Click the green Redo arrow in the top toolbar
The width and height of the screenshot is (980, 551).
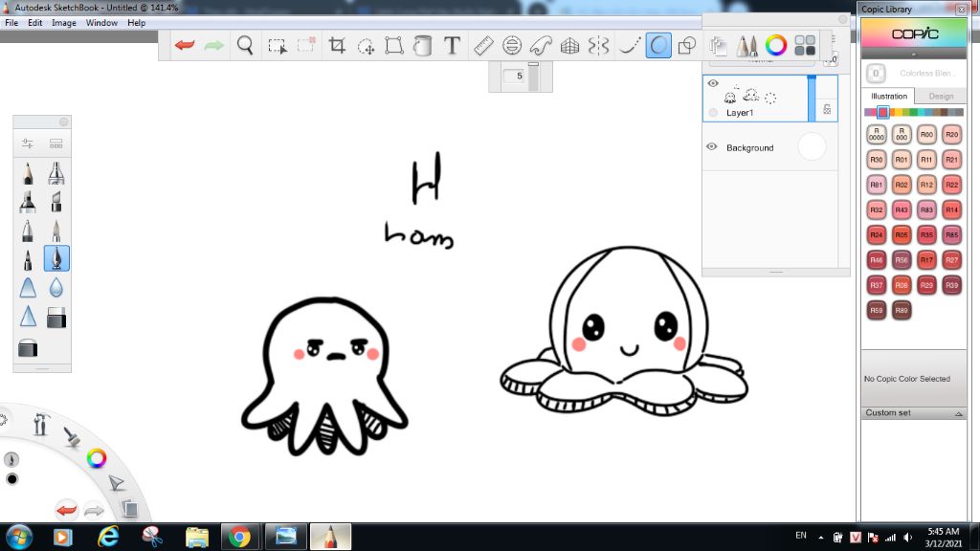pyautogui.click(x=213, y=45)
